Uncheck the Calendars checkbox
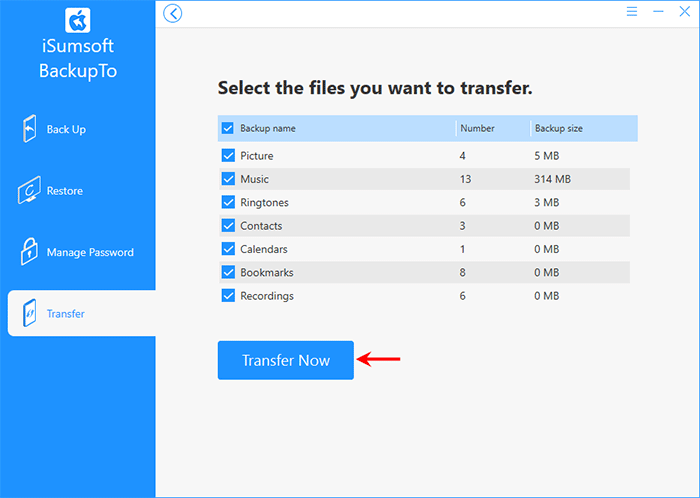 [x=228, y=249]
